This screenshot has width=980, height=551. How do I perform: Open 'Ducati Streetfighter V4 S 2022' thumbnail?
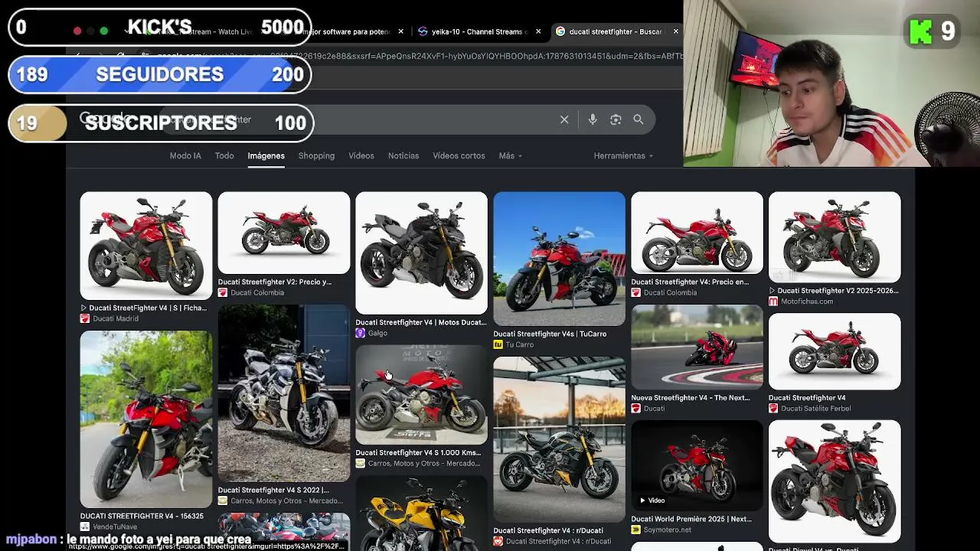coord(284,393)
